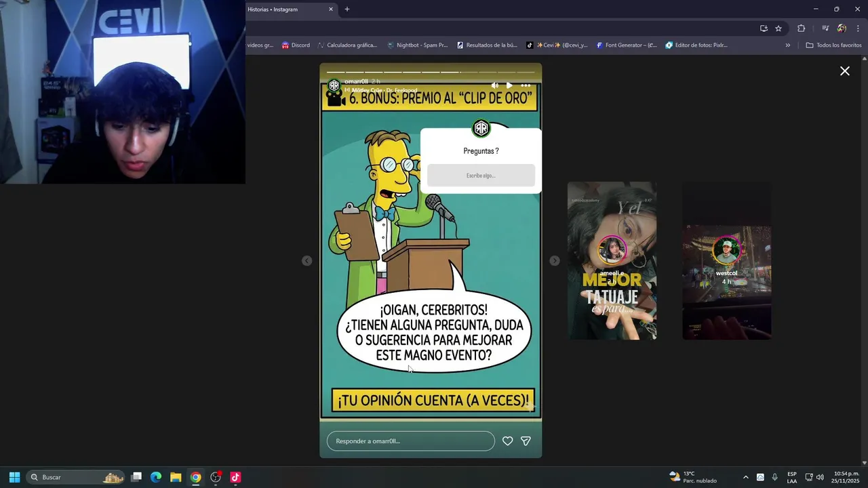Screen dimensions: 868x488
Task: Bookmark this page with the star icon
Action: click(x=778, y=28)
